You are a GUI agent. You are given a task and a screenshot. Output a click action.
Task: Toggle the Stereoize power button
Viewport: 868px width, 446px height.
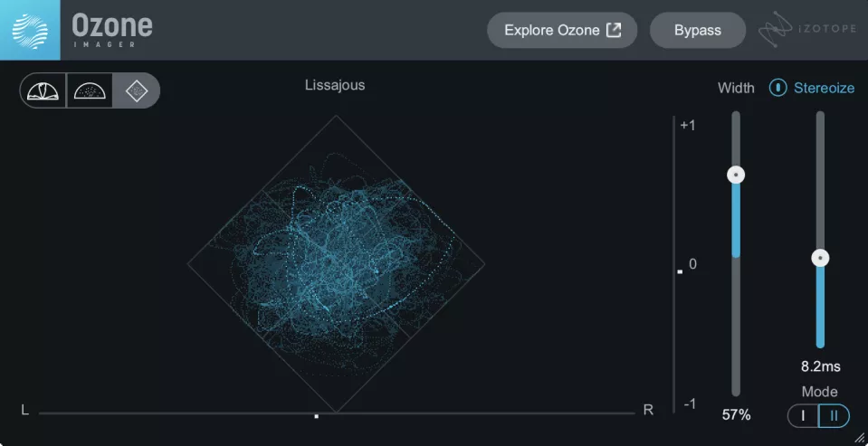pyautogui.click(x=777, y=88)
